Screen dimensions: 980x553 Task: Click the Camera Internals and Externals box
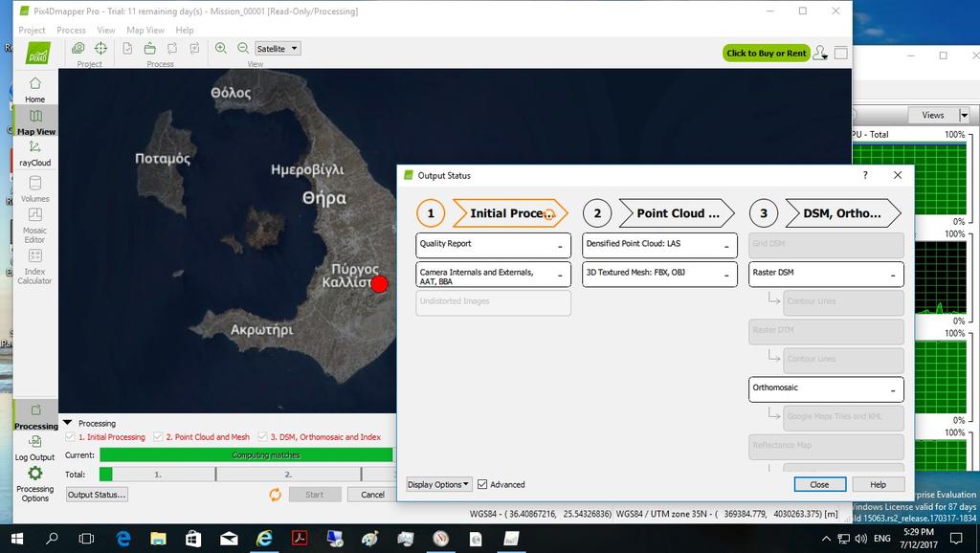click(x=493, y=275)
